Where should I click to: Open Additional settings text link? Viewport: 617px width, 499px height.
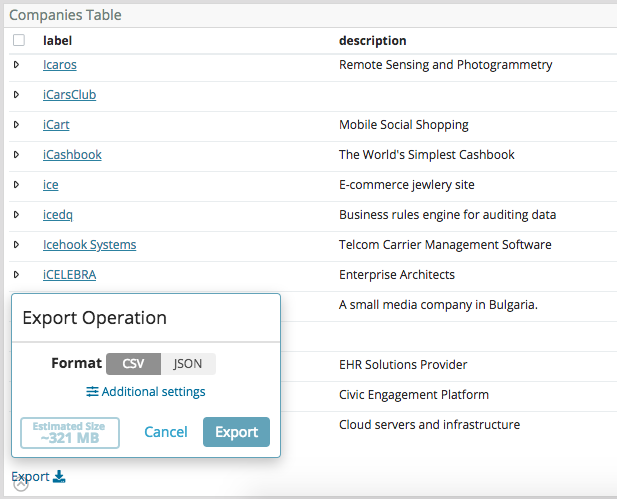click(153, 392)
